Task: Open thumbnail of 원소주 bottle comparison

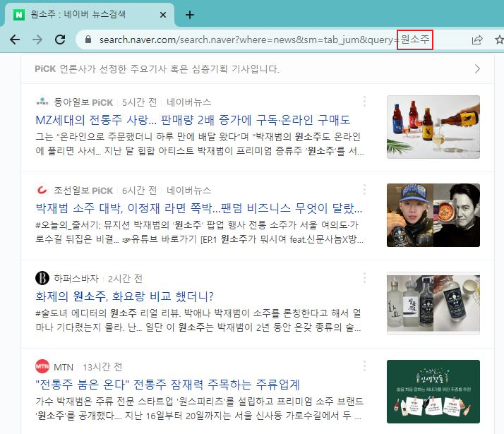Action: pos(433,303)
